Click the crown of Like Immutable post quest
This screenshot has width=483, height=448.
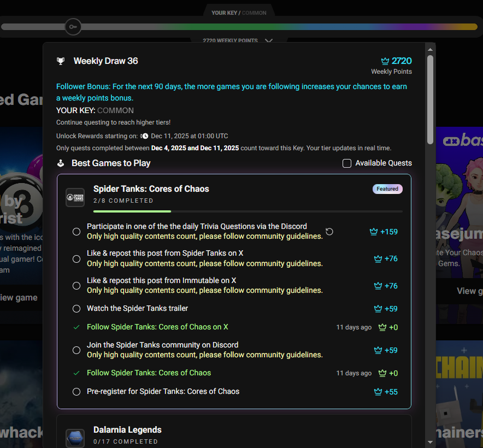tap(378, 286)
